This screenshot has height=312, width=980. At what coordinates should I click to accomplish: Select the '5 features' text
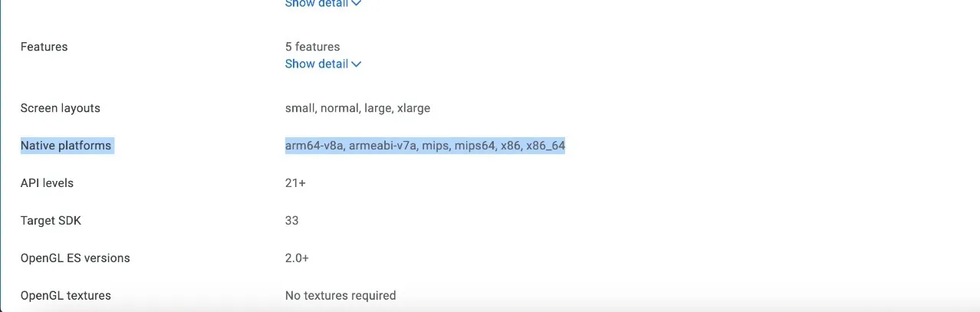312,47
